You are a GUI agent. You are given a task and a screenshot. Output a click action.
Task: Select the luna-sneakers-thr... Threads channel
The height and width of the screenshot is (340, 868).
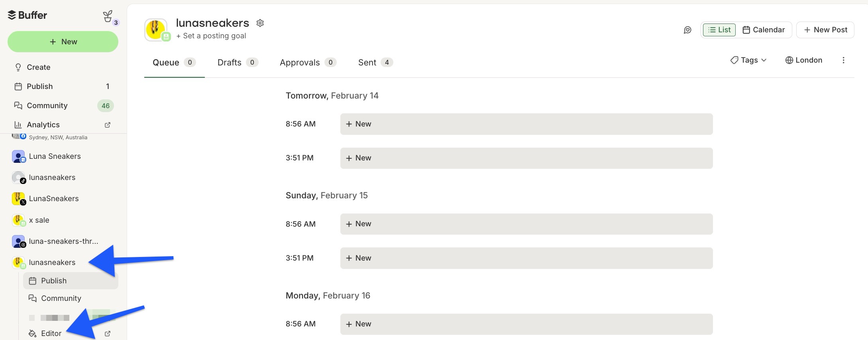tap(63, 241)
